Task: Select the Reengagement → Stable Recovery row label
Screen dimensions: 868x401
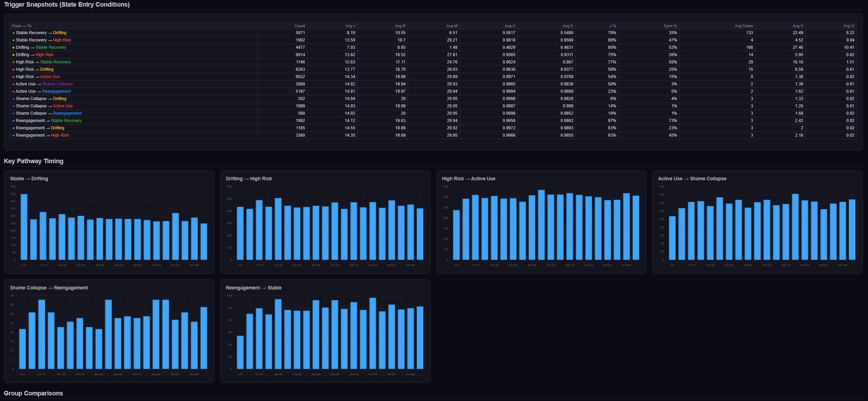Action: [47, 121]
